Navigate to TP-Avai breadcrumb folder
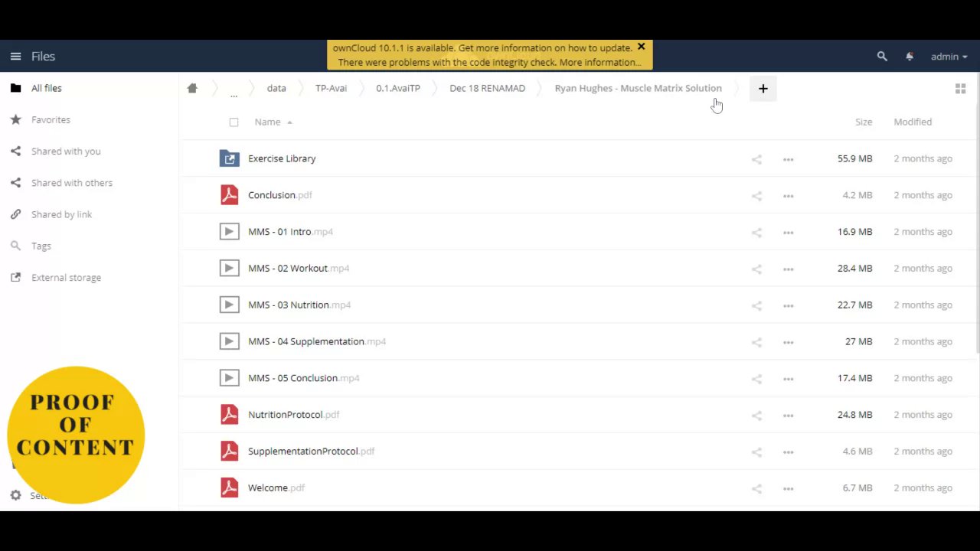Image resolution: width=980 pixels, height=551 pixels. click(331, 88)
